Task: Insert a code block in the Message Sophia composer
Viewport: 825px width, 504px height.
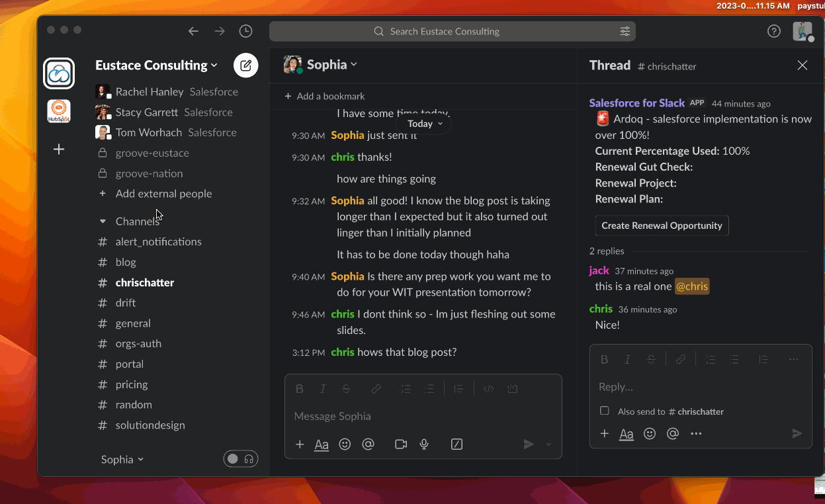Action: click(512, 389)
